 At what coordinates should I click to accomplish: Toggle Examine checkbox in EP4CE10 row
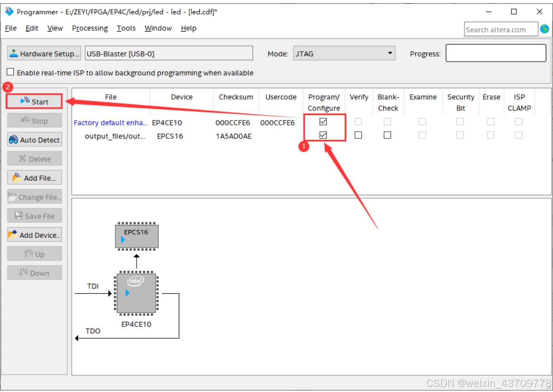coord(422,122)
